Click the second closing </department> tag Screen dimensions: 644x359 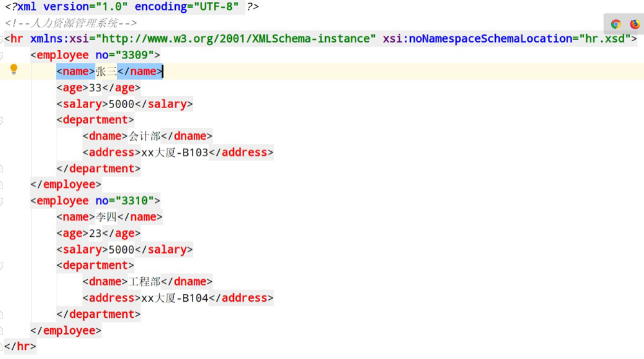pos(99,314)
